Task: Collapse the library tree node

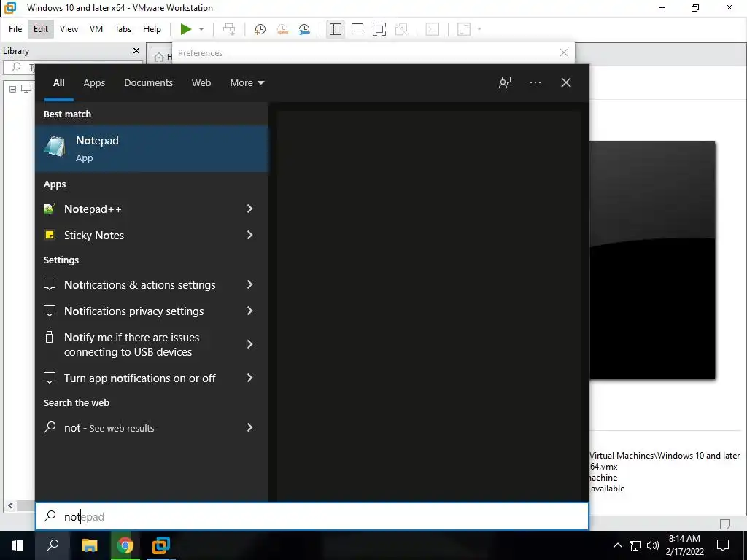Action: (x=13, y=89)
